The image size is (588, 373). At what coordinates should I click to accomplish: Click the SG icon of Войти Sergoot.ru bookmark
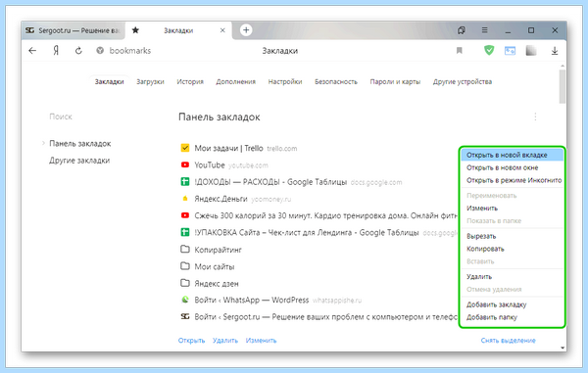click(x=185, y=317)
